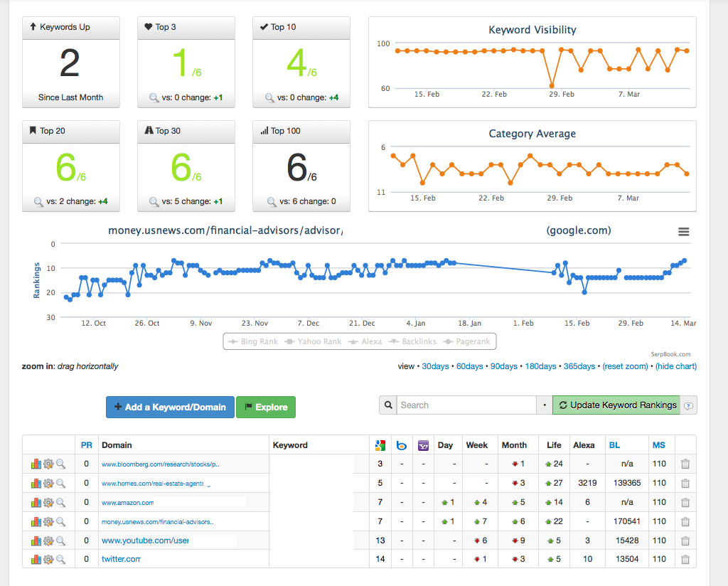This screenshot has height=586, width=728.
Task: Switch the chart view to 30days
Action: [x=435, y=366]
